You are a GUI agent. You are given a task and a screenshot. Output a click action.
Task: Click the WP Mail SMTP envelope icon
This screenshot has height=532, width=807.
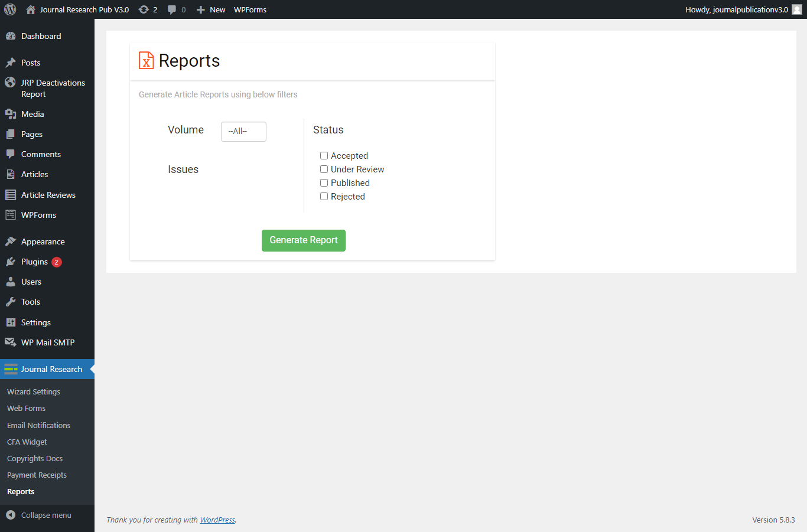(11, 342)
